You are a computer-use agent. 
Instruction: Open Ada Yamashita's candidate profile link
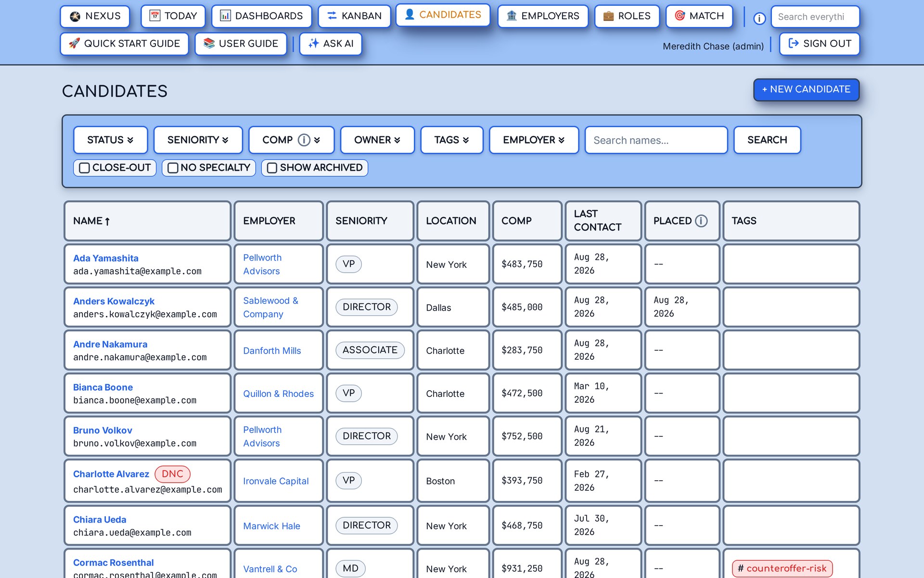coord(105,258)
